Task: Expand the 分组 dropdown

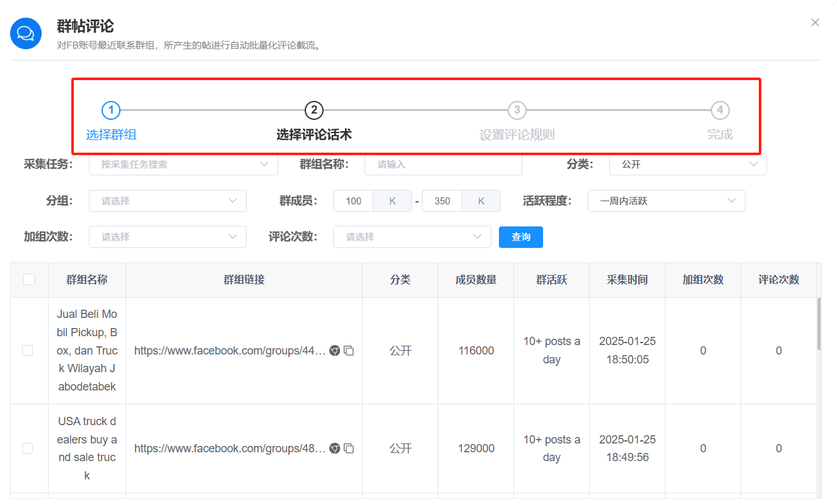Action: pos(168,201)
